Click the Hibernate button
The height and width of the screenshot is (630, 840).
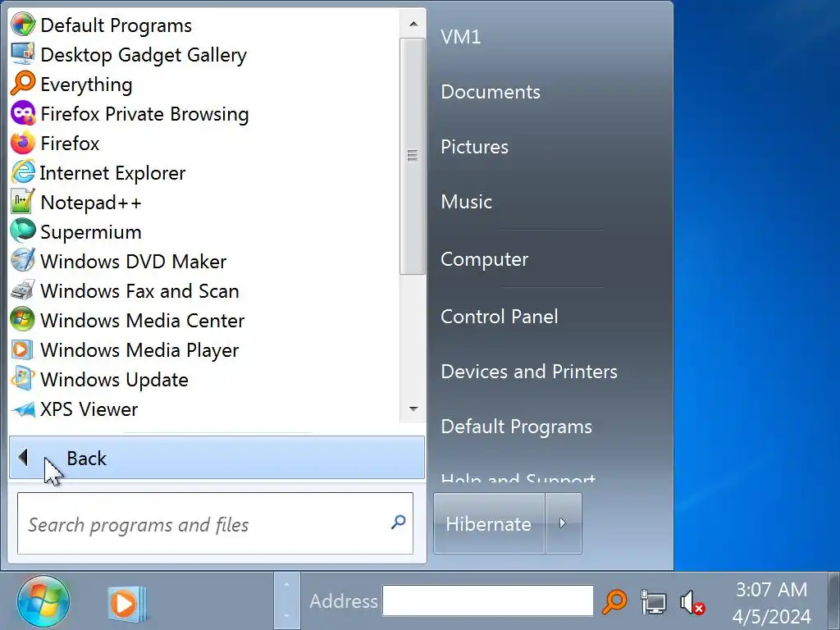489,523
